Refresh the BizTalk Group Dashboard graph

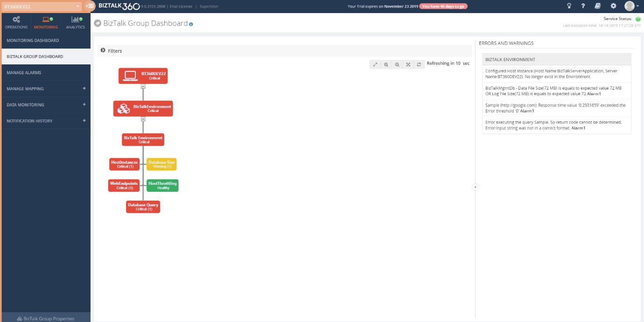tap(419, 64)
